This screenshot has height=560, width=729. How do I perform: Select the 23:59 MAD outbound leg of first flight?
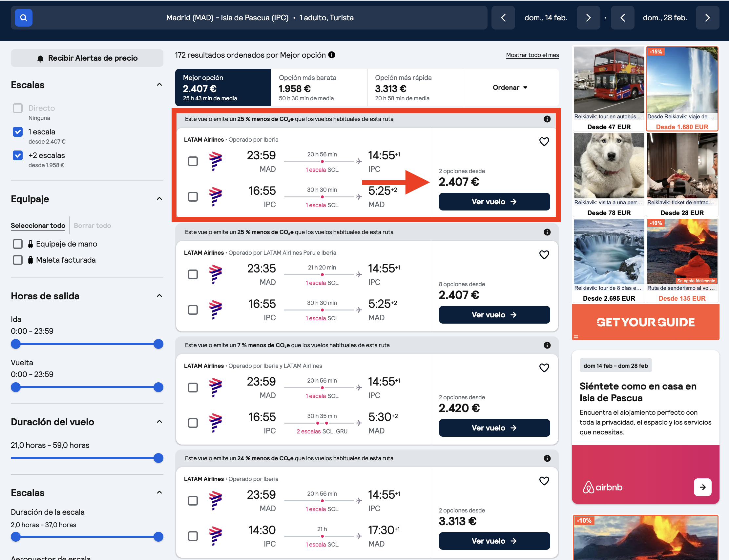click(193, 161)
